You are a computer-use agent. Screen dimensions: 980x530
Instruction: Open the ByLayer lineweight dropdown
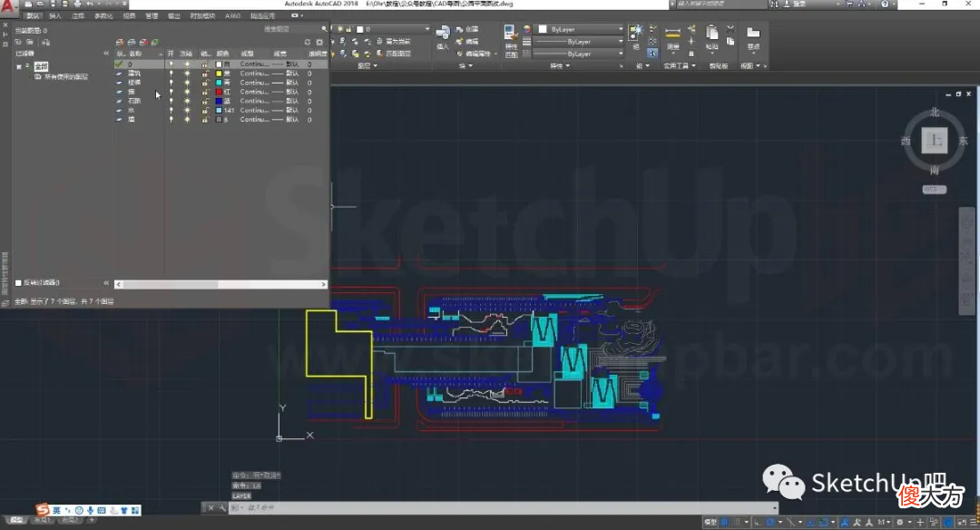tap(581, 42)
